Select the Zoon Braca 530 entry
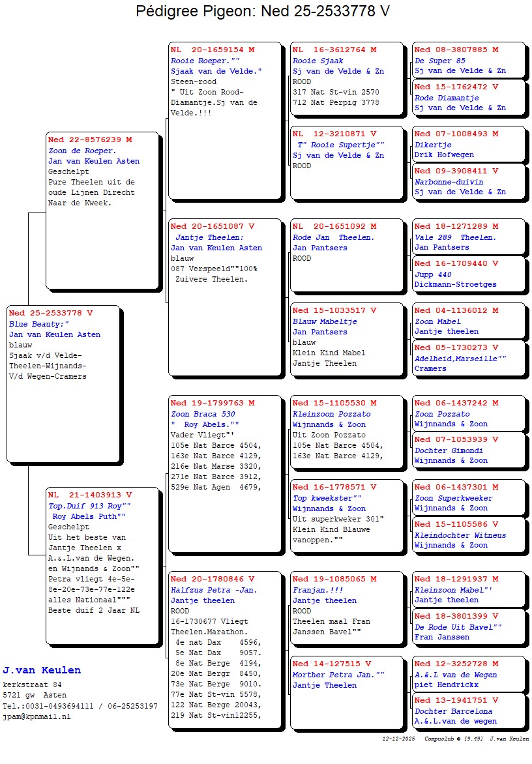 click(224, 474)
